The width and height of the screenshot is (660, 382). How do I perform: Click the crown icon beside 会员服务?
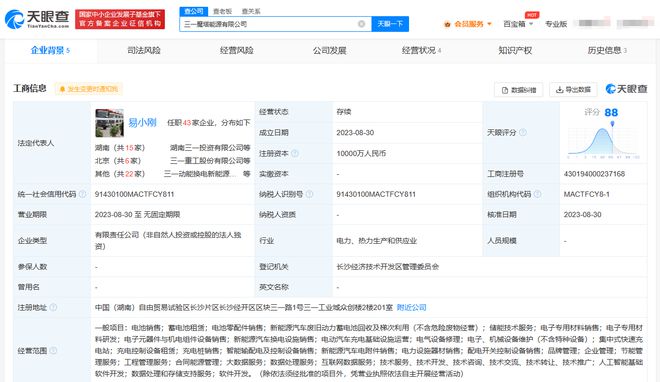pos(447,24)
